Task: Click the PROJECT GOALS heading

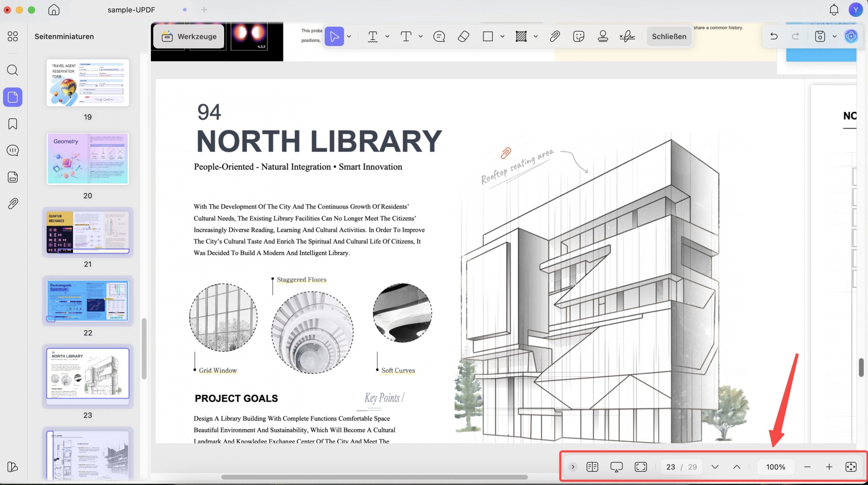Action: (236, 398)
